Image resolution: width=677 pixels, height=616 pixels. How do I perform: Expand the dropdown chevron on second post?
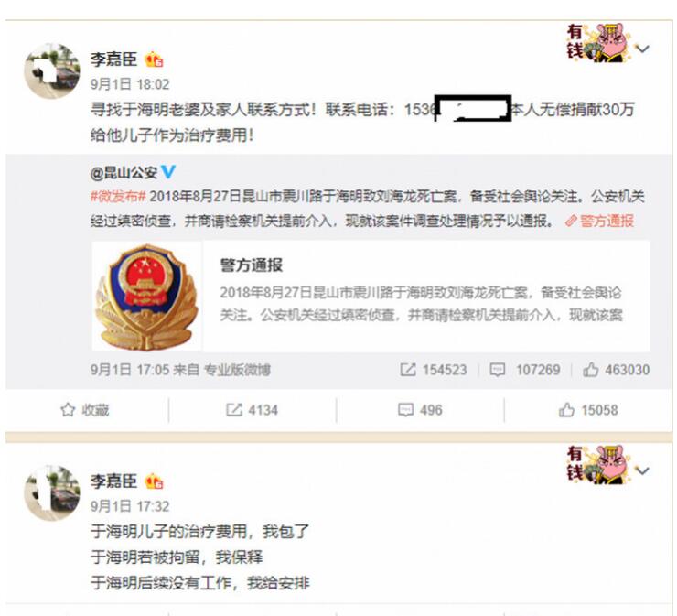643,470
